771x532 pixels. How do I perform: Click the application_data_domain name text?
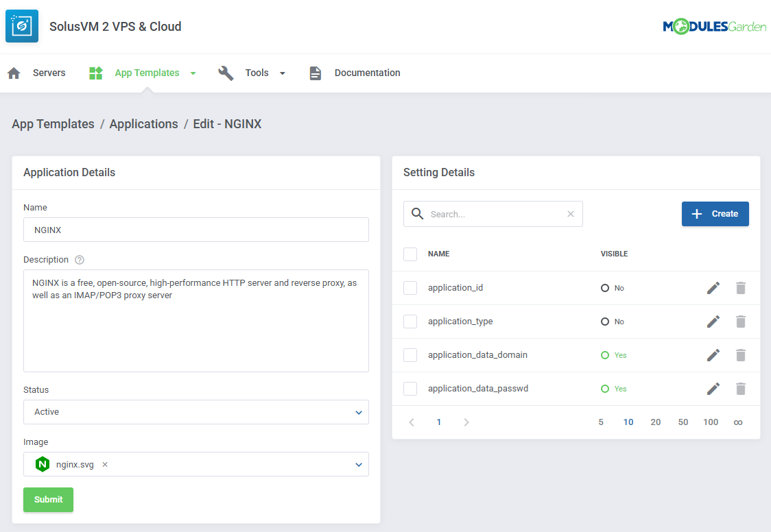[x=477, y=355]
